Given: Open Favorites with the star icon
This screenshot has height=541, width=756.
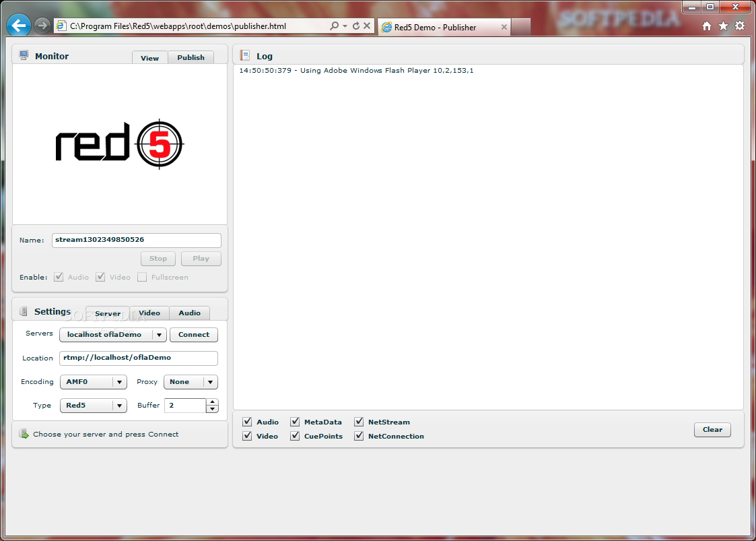Looking at the screenshot, I should pos(723,26).
